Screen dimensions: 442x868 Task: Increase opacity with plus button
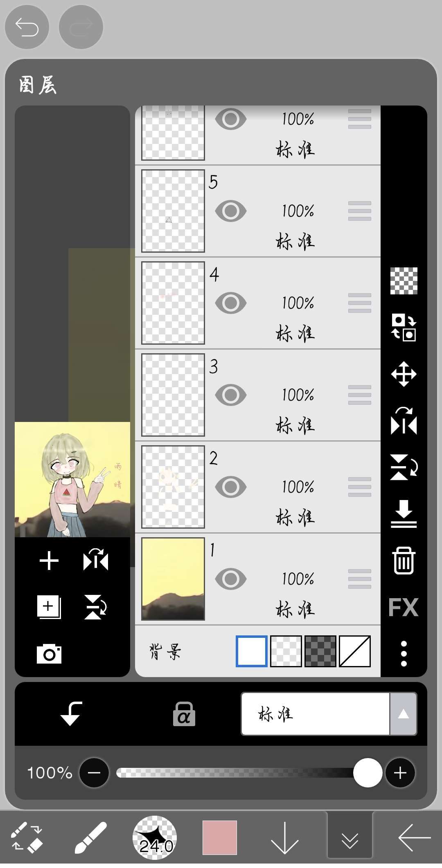400,773
